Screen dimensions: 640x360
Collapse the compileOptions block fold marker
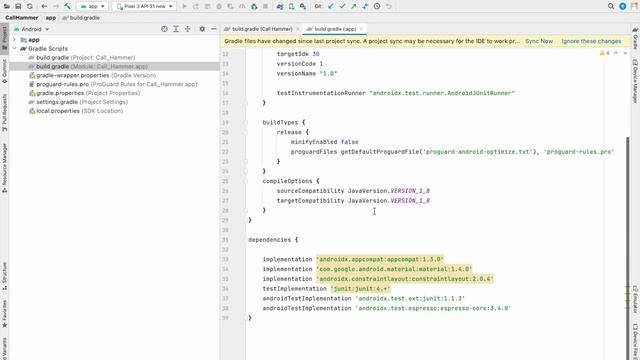[x=246, y=181]
